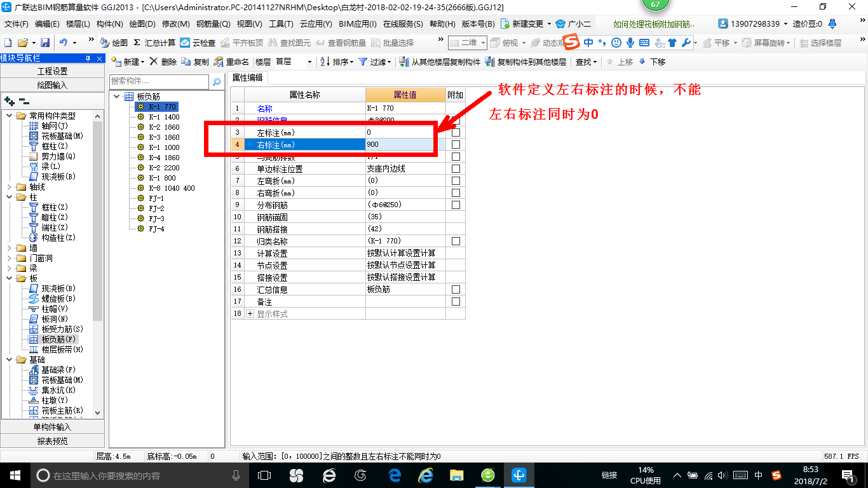Click the new file icon in toolbar
This screenshot has width=868, height=488.
click(8, 43)
